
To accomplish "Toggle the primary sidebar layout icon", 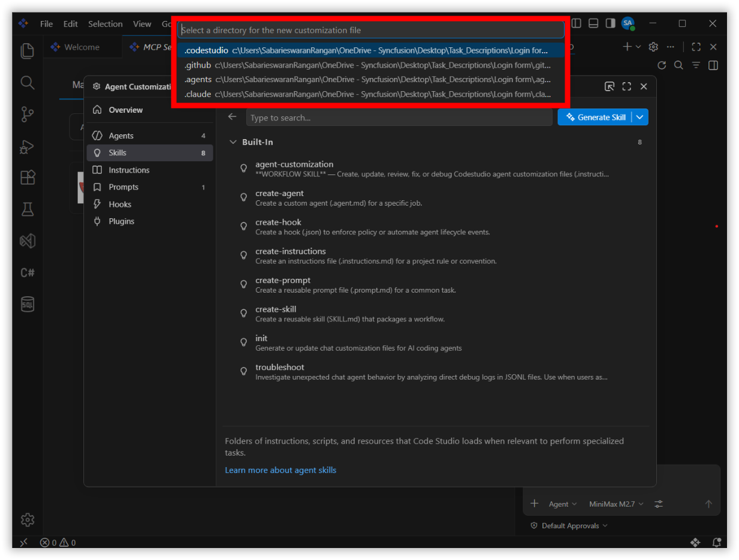I will [576, 23].
